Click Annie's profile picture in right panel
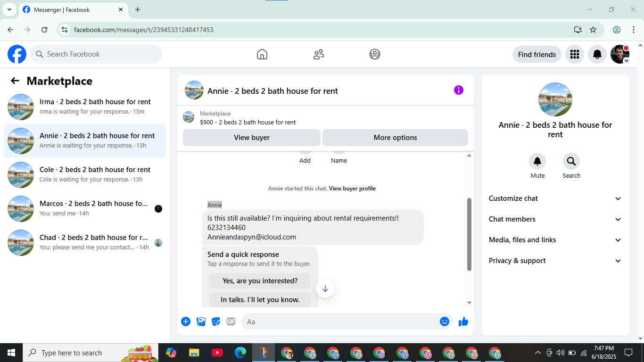This screenshot has width=644, height=362. [x=555, y=99]
